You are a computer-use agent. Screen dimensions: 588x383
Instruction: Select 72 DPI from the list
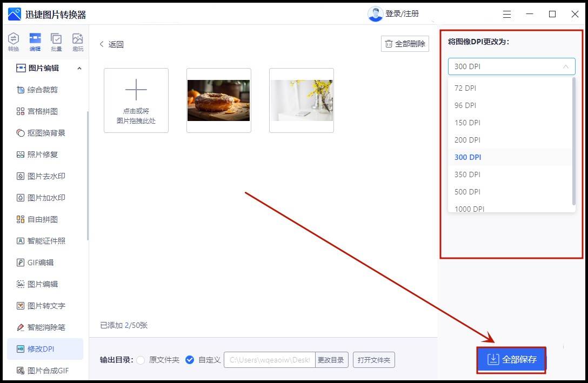pyautogui.click(x=466, y=88)
